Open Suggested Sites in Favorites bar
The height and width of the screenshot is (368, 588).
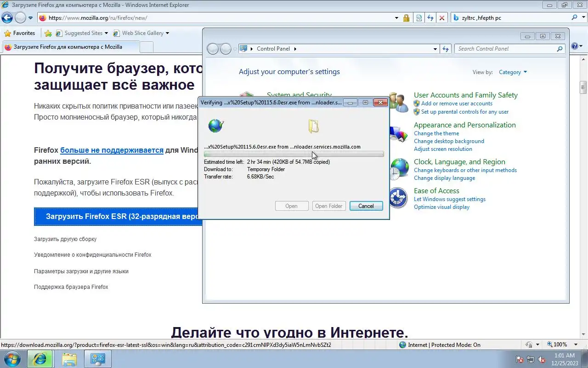pyautogui.click(x=82, y=33)
